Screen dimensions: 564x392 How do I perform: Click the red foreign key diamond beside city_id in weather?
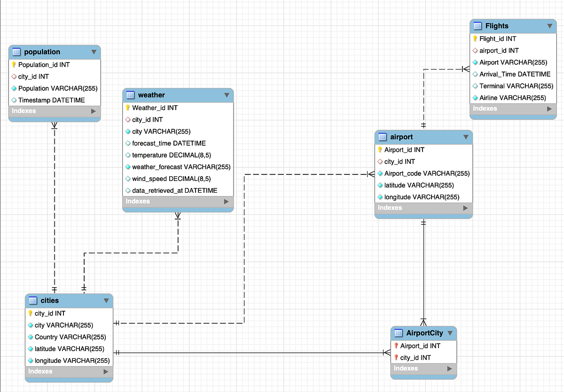[x=127, y=119]
